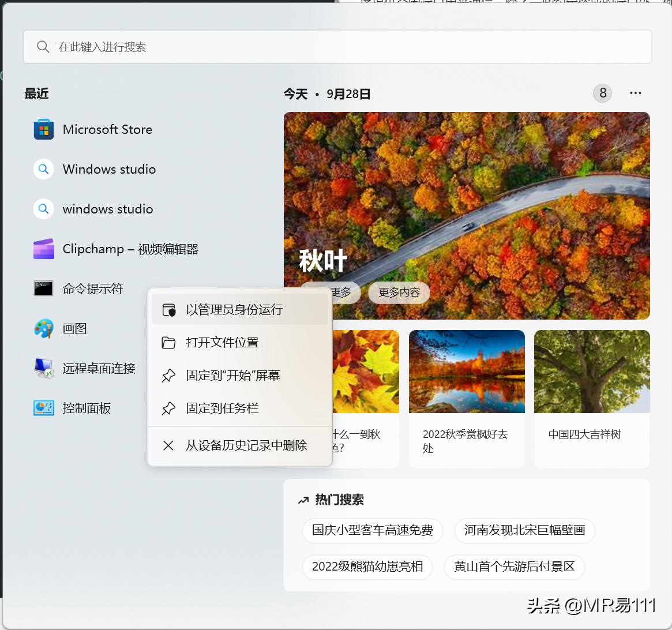Image resolution: width=672 pixels, height=630 pixels.
Task: Open the 画图 application
Action: (75, 328)
